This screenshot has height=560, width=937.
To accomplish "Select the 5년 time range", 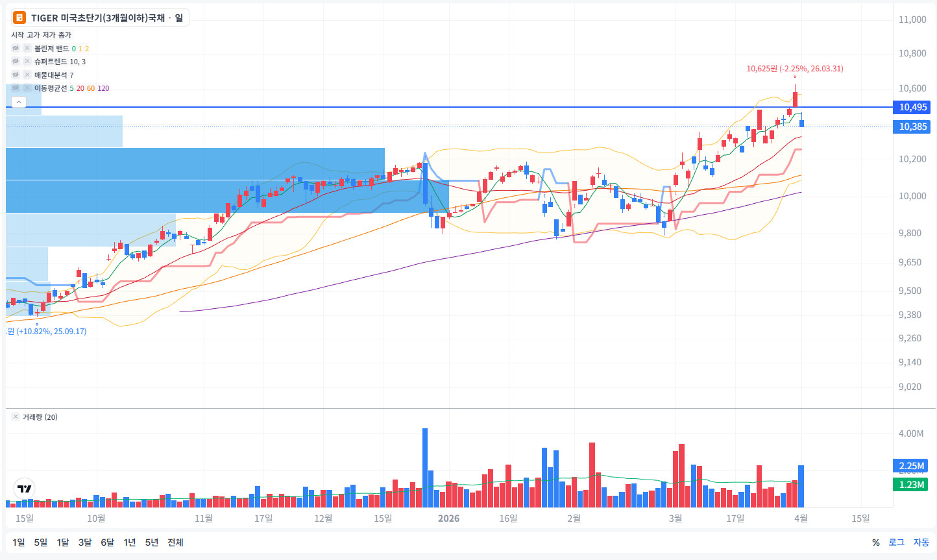I will (152, 542).
